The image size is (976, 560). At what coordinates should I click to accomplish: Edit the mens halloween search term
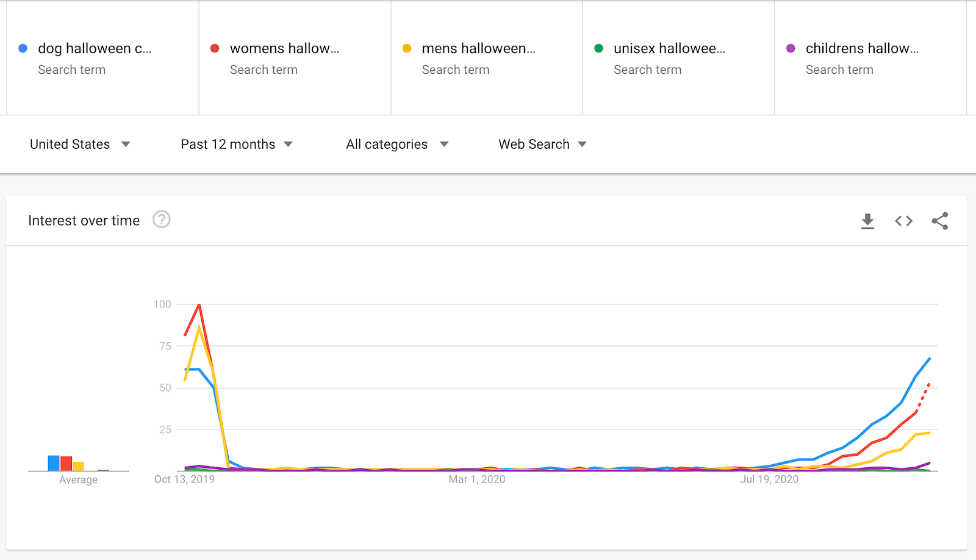pos(478,48)
